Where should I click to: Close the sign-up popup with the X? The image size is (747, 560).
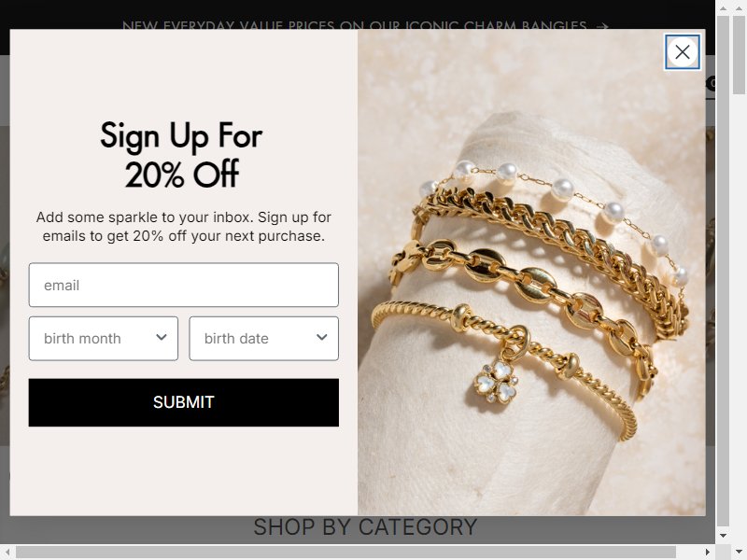click(683, 52)
